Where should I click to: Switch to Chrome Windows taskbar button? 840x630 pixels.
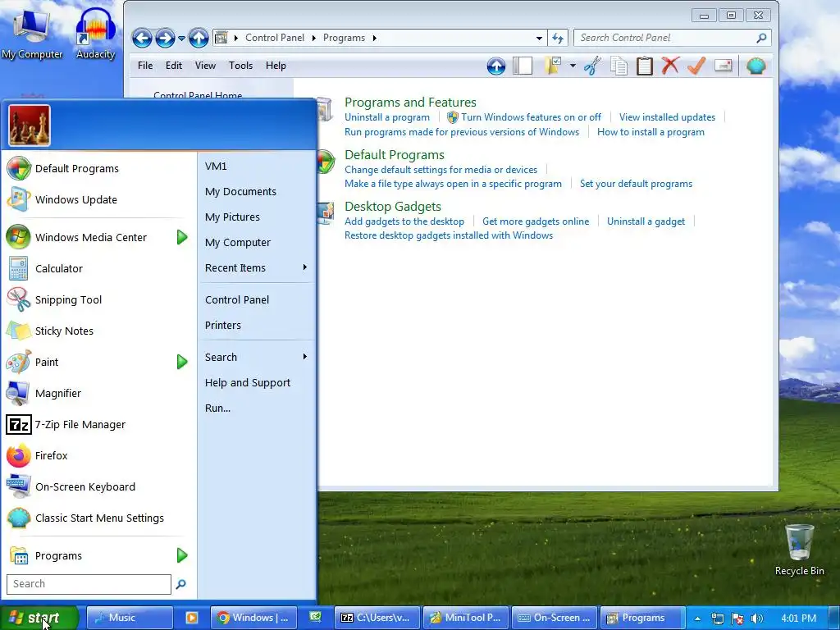[x=253, y=618]
